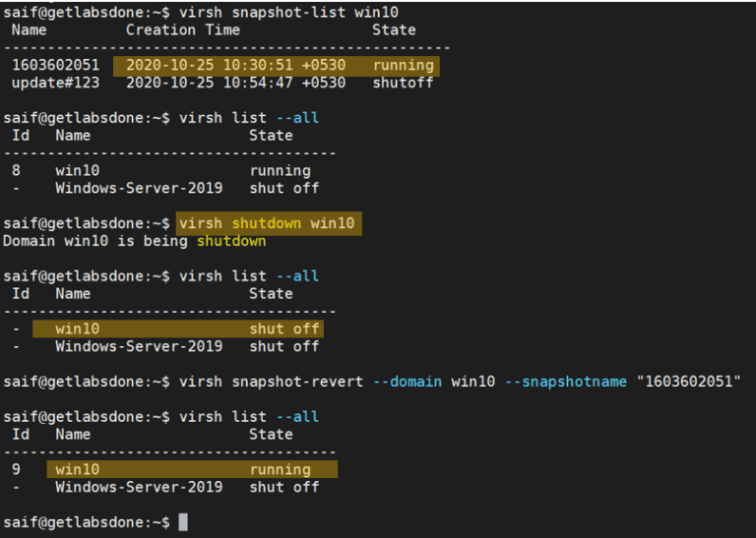Select 'win10' in the row with Id 9

point(78,469)
